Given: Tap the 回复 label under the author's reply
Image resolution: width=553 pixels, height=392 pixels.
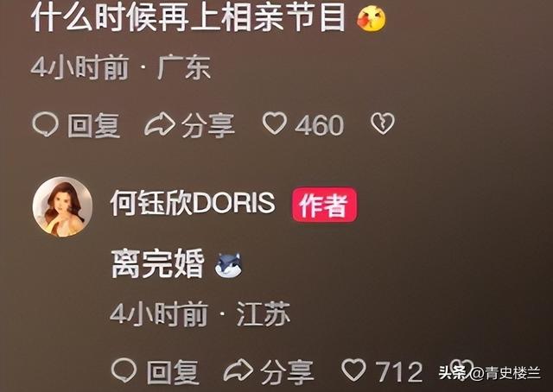Looking at the screenshot, I should coord(173,372).
